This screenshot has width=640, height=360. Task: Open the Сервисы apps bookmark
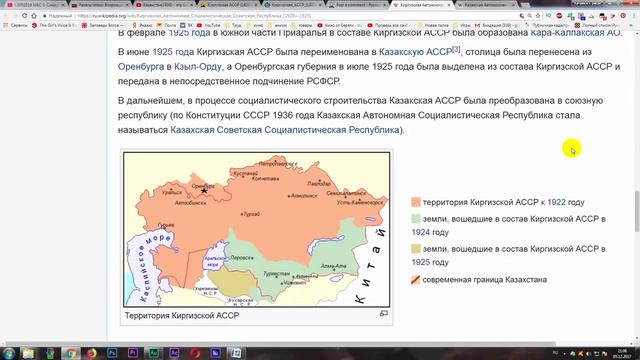point(15,25)
